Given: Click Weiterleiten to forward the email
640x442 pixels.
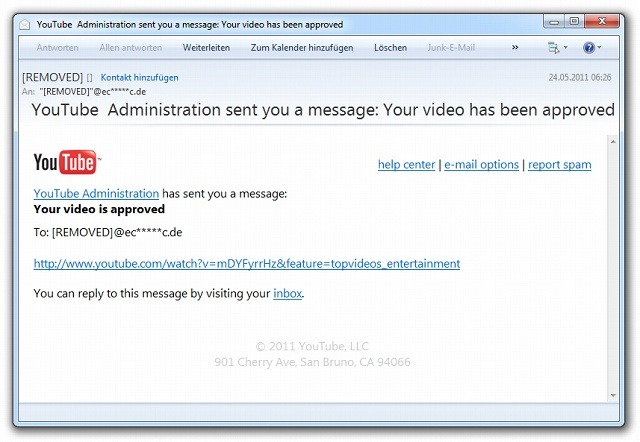Looking at the screenshot, I should coord(207,48).
